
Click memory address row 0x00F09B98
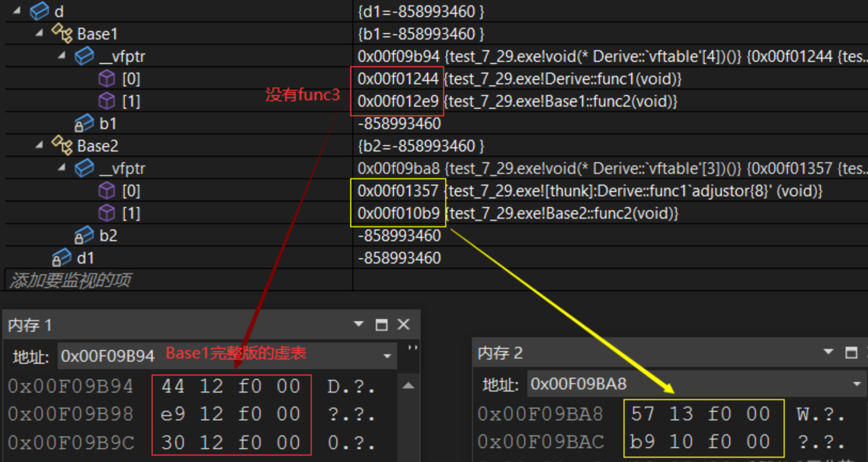(x=70, y=414)
